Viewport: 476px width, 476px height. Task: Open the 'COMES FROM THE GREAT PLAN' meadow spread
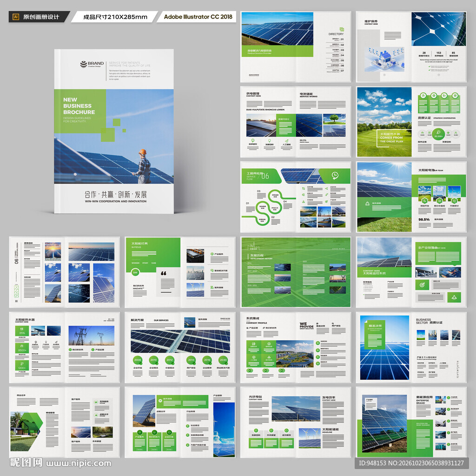[411, 122]
